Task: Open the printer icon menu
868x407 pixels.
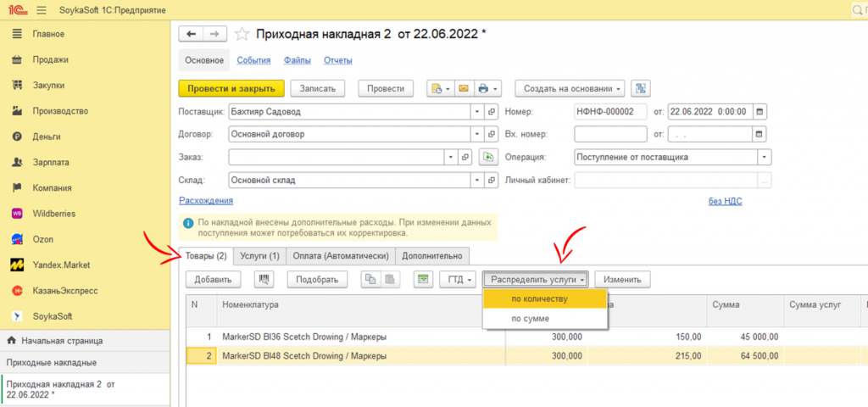Action: tap(488, 88)
